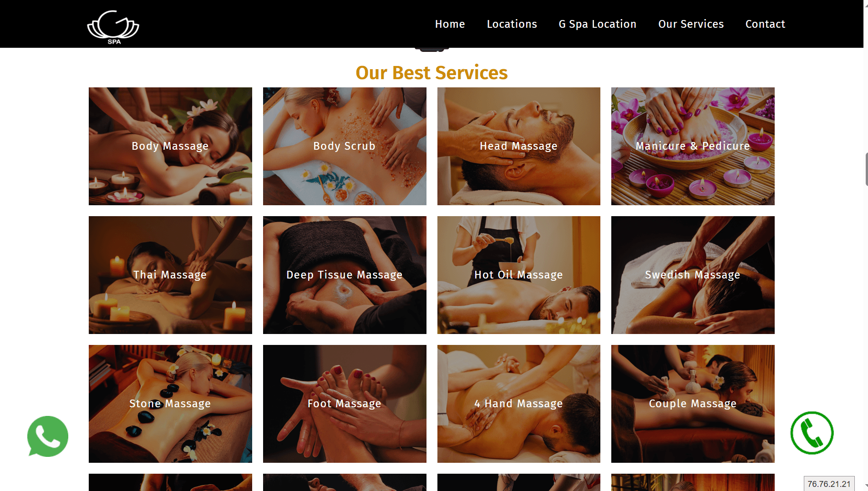Image resolution: width=868 pixels, height=491 pixels.
Task: Open Deep Tissue Massage card
Action: point(345,275)
